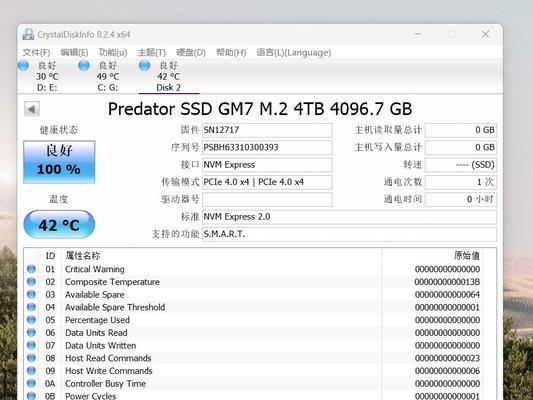Select the D: E: disk status orb
This screenshot has width=533, height=400.
pyautogui.click(x=23, y=65)
